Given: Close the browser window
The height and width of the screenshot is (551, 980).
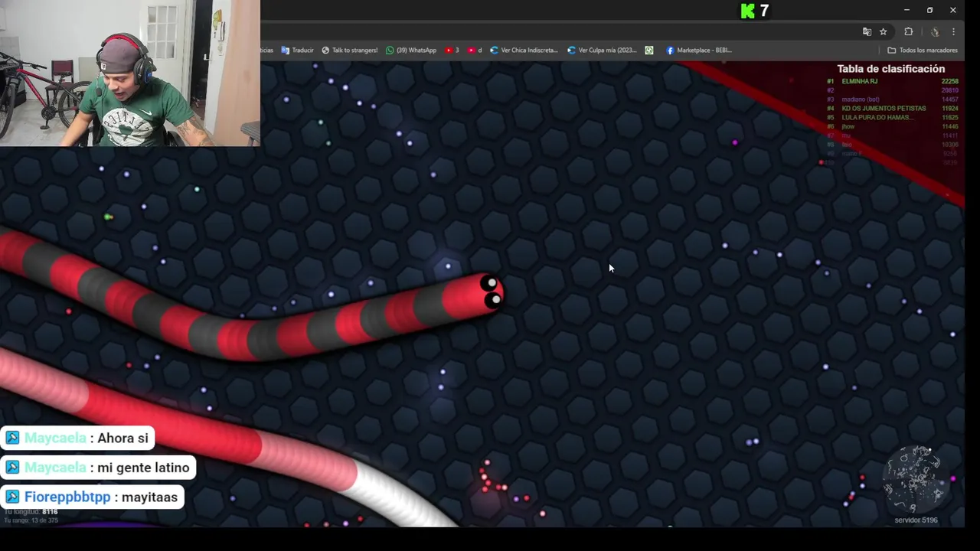Looking at the screenshot, I should [952, 10].
